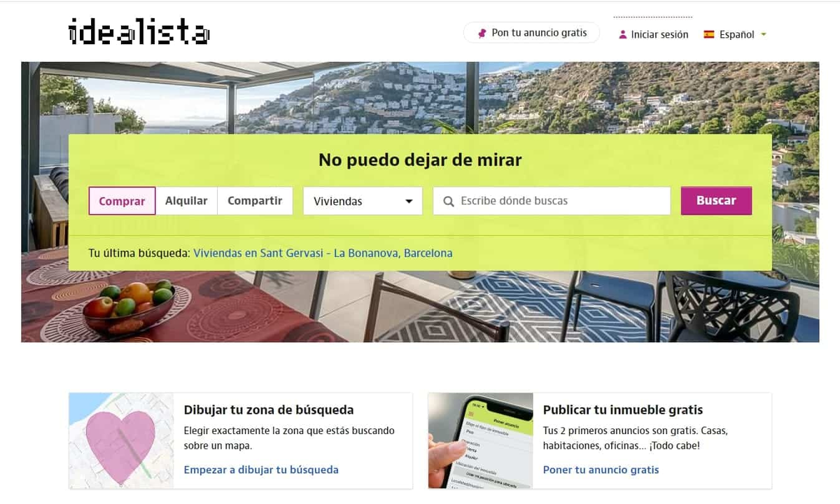
Task: Focus the Escribe dónde buscas field
Action: [552, 201]
